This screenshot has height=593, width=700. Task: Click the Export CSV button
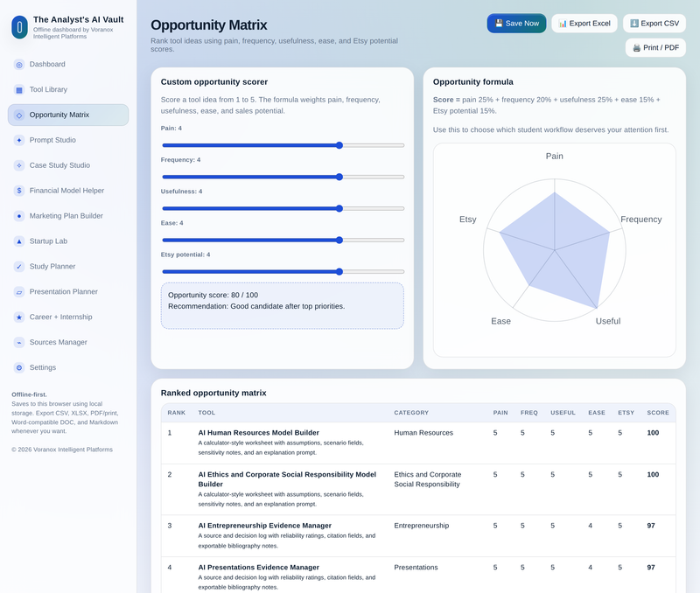click(x=654, y=24)
